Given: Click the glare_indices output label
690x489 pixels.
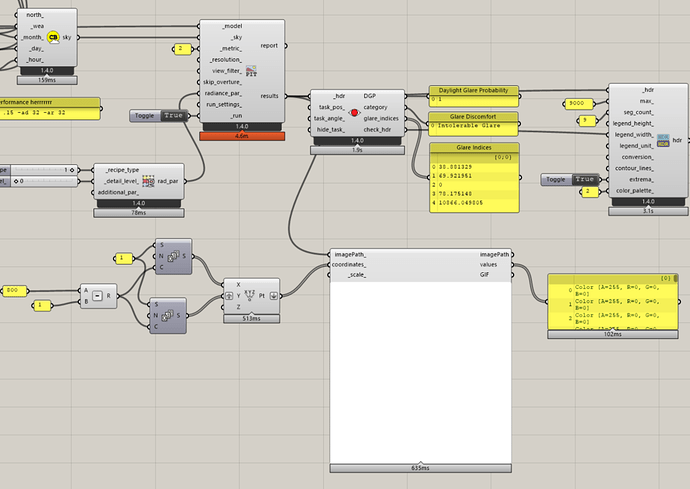Looking at the screenshot, I should [381, 118].
